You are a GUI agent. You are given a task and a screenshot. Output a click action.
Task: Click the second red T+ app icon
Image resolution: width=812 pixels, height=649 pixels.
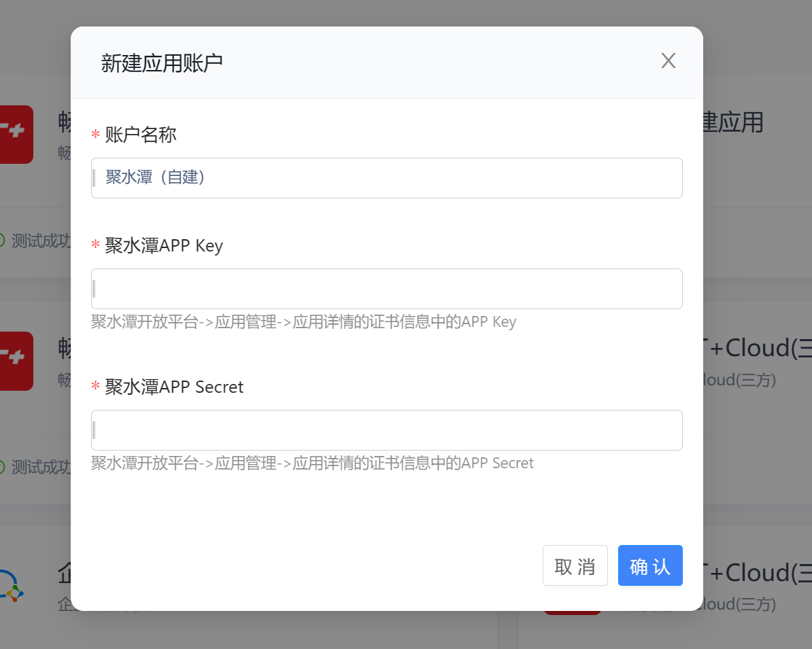(16, 361)
